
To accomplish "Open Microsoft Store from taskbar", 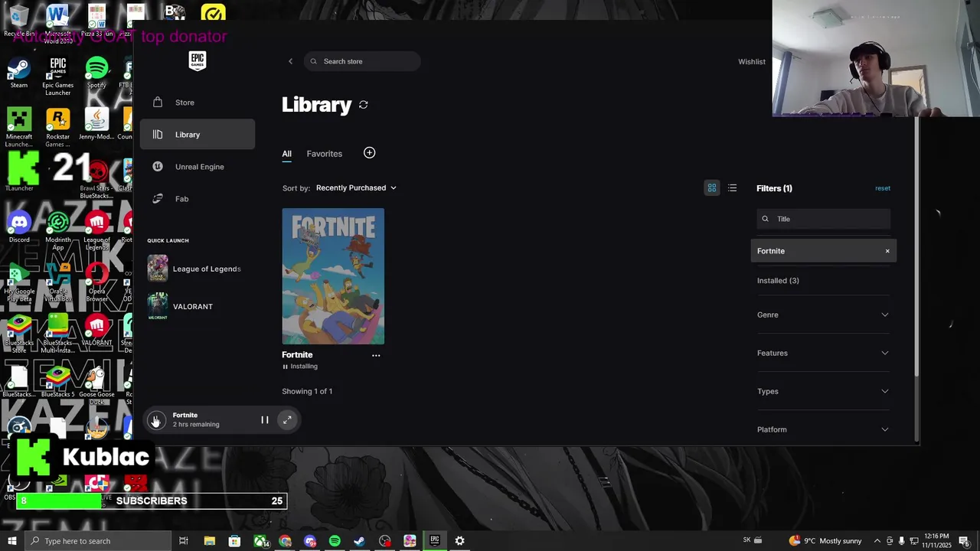I will point(234,541).
